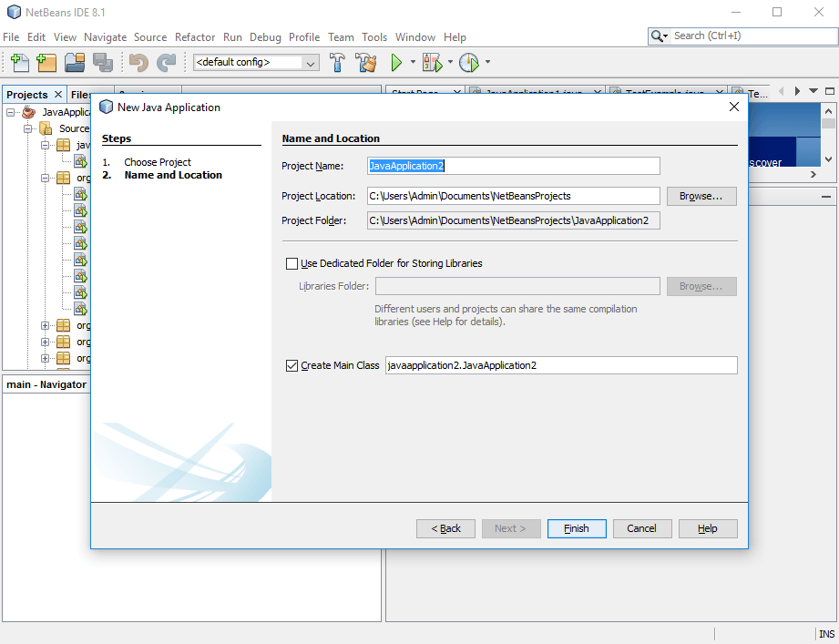
Task: Open the Window menu
Action: coord(415,37)
